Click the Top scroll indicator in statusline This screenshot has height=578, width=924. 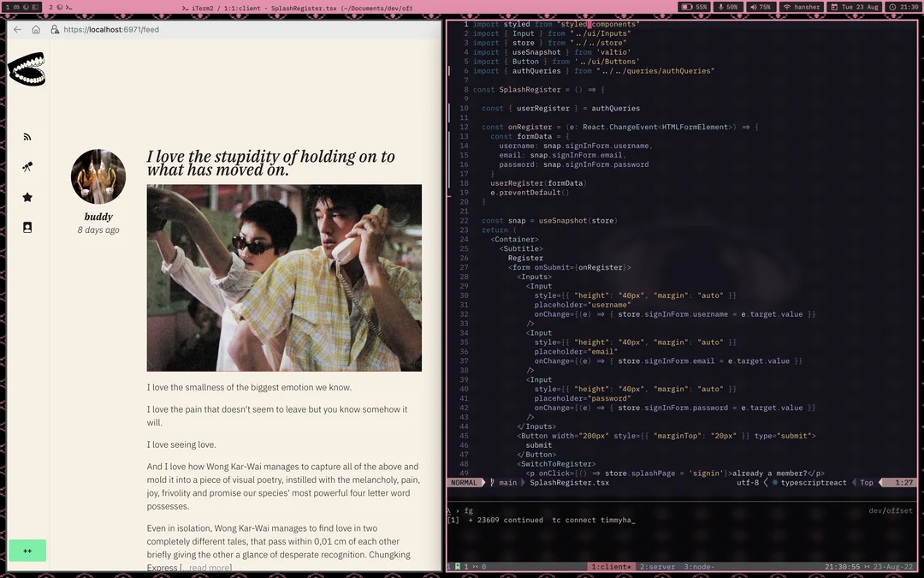click(866, 482)
